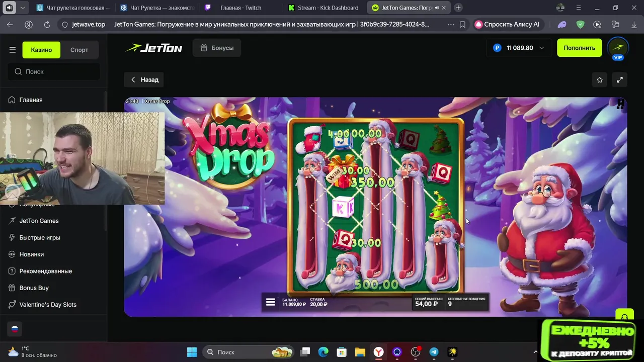Viewport: 644px width, 362px height.
Task: Mute the JetTon Games tab audio
Action: tap(437, 8)
